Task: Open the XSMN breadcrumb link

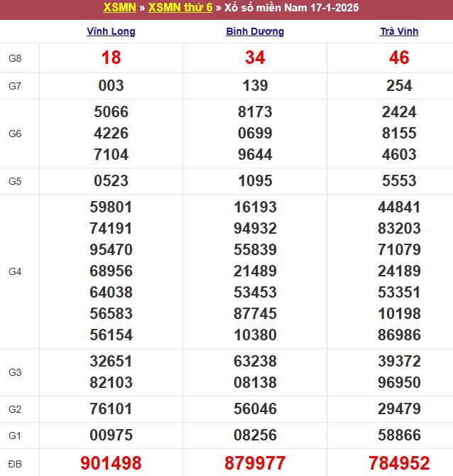Action: [x=119, y=7]
